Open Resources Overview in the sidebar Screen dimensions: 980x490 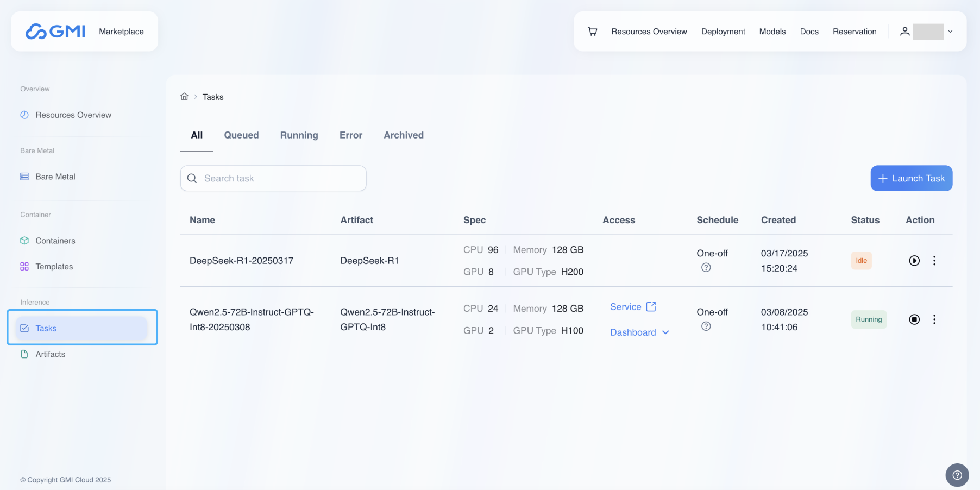(81, 115)
